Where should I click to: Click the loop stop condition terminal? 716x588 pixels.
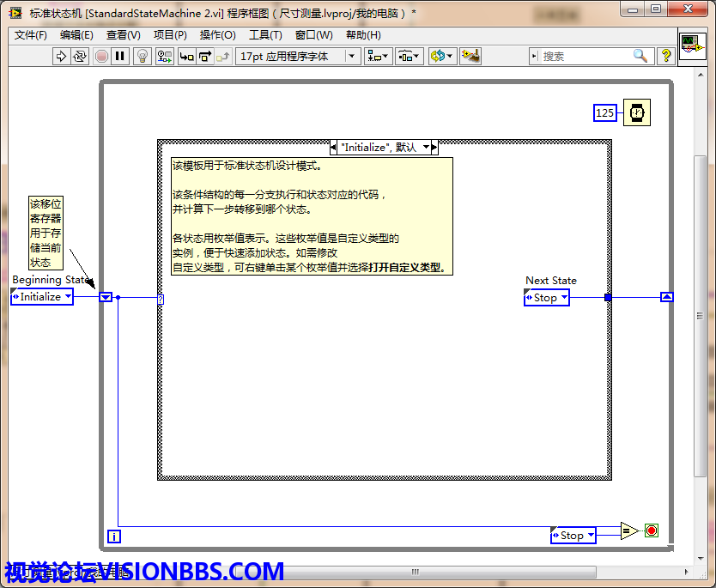click(652, 530)
